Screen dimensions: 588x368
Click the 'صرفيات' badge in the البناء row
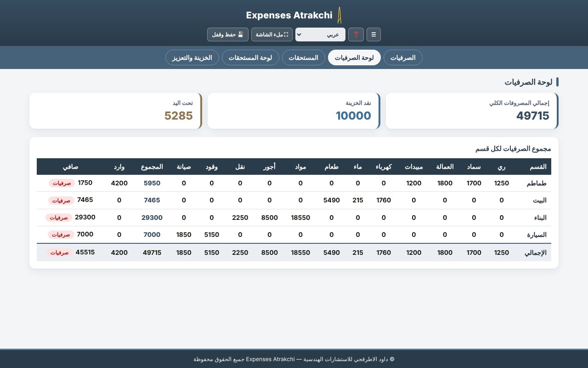click(58, 218)
